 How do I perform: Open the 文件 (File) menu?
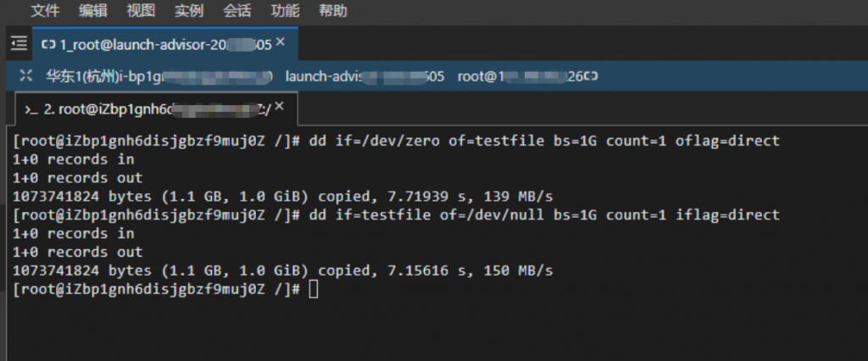[45, 11]
